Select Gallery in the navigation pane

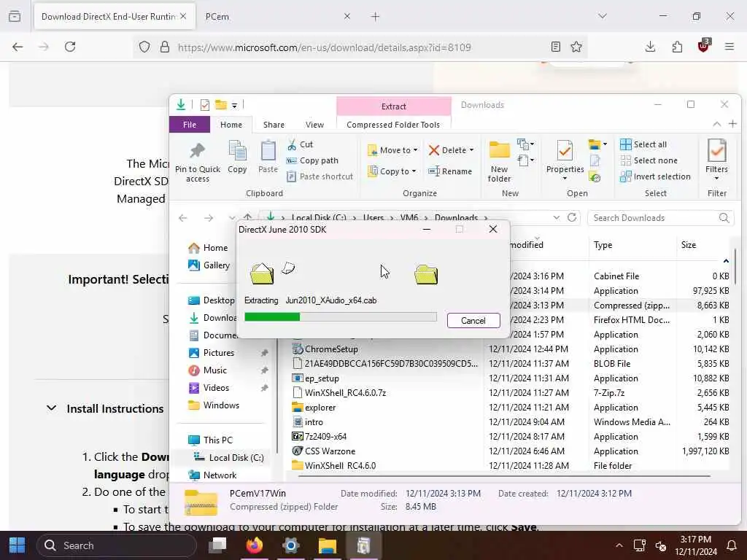pyautogui.click(x=209, y=265)
